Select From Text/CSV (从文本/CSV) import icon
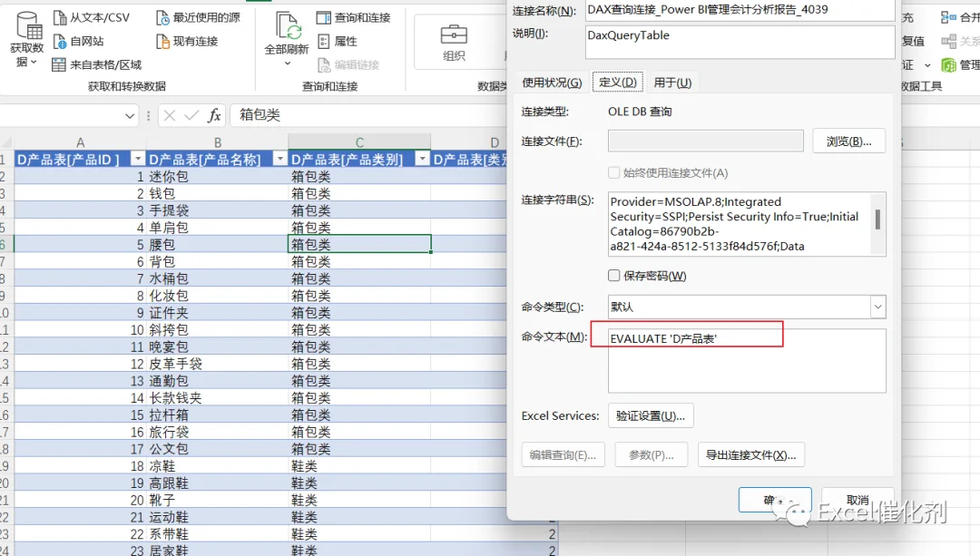The width and height of the screenshot is (980, 556). [x=59, y=17]
